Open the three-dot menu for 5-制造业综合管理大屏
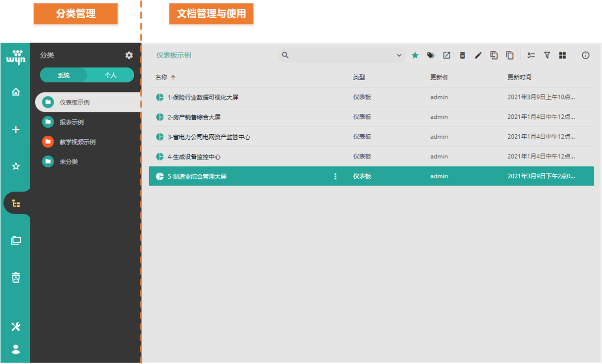602x364 pixels. tap(335, 176)
